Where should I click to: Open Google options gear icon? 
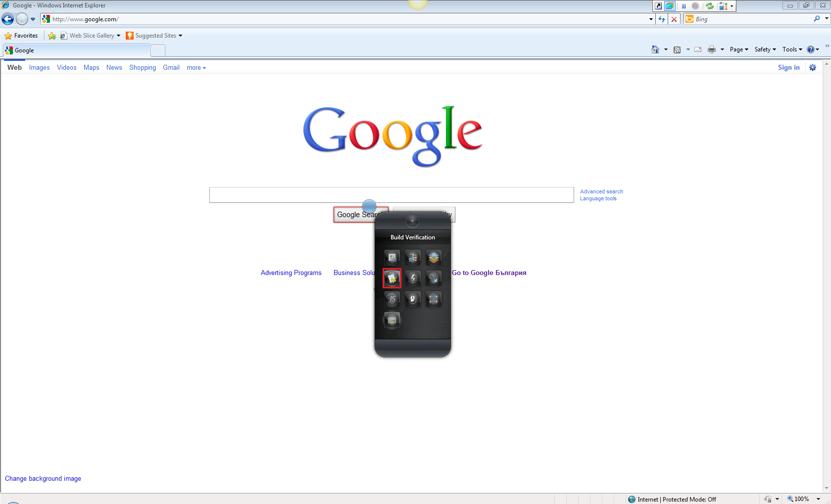(813, 68)
